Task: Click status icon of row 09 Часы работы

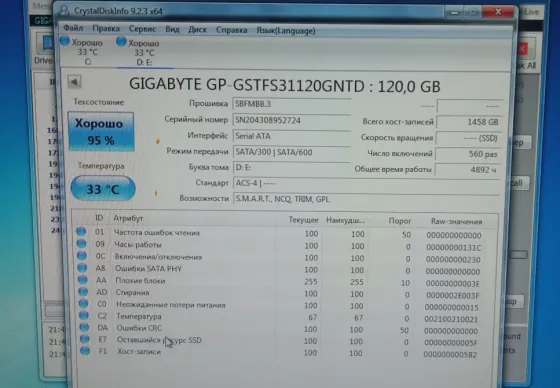Action: 81,244
